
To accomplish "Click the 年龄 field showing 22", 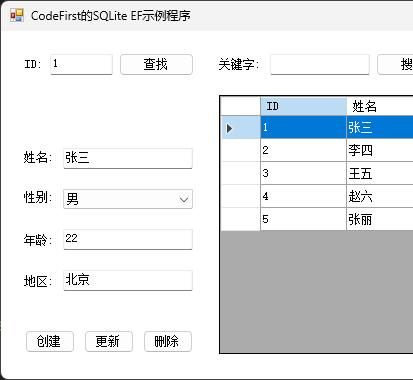I will click(x=128, y=239).
